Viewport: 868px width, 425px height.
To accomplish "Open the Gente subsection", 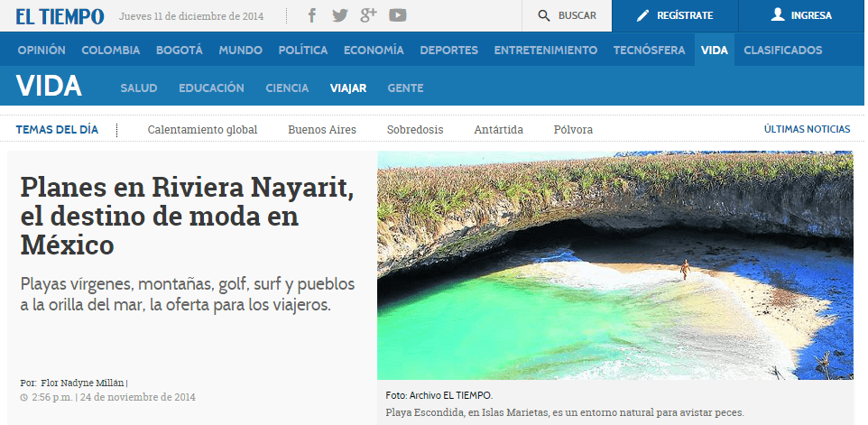I will tap(406, 88).
